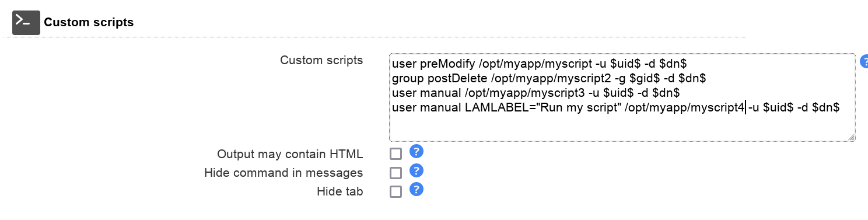Place cursor in the myscript3 manual line
This screenshot has width=868, height=220.
(x=536, y=93)
